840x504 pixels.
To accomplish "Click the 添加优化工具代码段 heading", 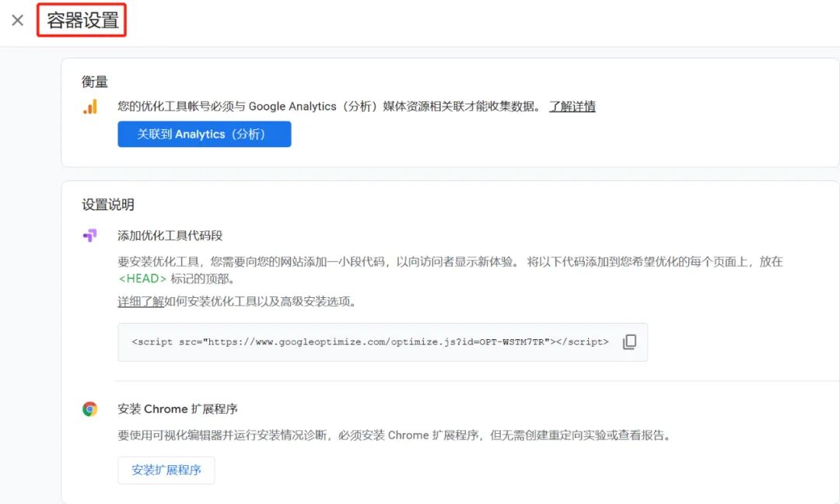I will click(x=169, y=235).
